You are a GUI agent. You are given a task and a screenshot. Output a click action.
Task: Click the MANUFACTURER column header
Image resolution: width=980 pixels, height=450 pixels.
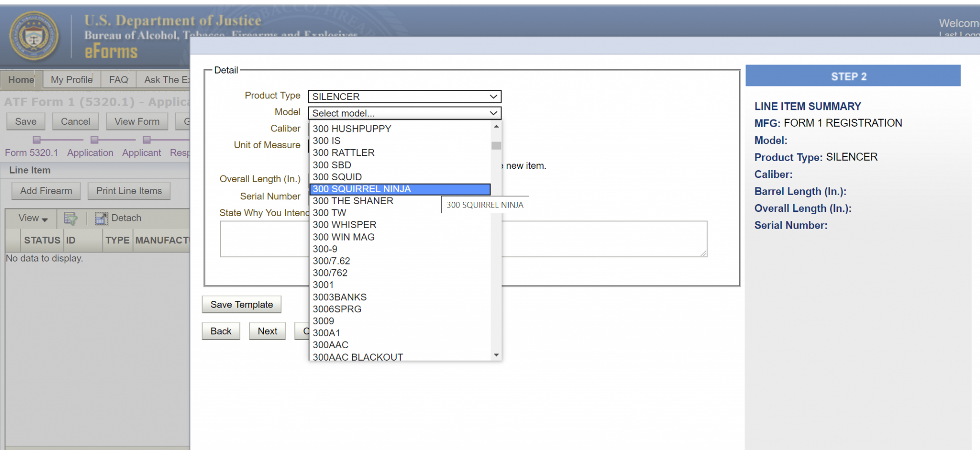162,240
